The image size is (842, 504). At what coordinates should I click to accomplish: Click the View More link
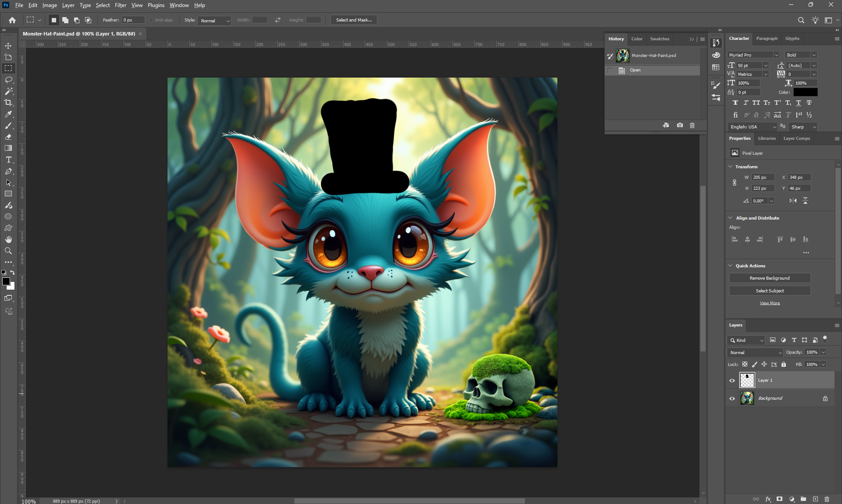(x=770, y=303)
